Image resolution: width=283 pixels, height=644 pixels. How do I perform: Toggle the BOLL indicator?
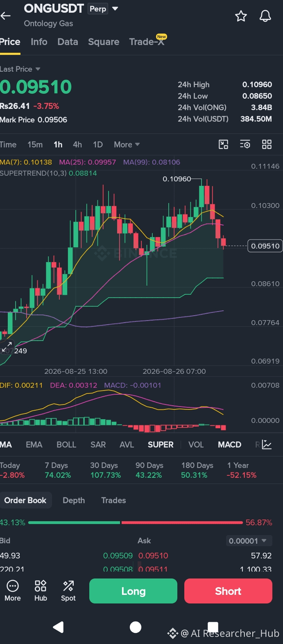(66, 445)
